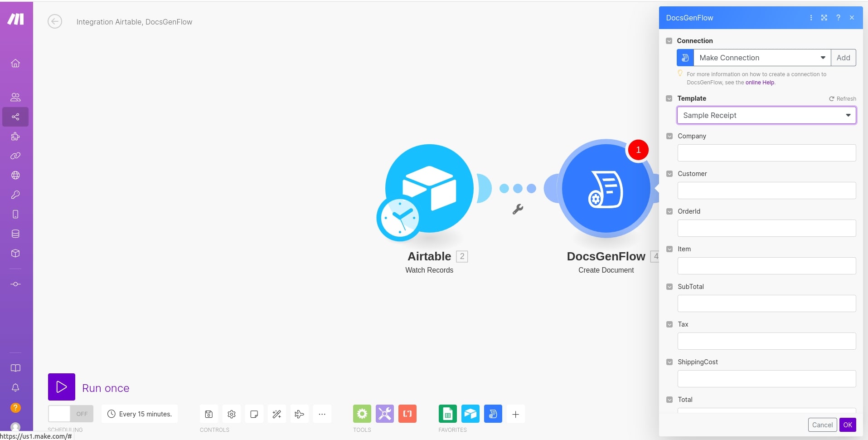Viewport: 868px width, 440px height.
Task: Click the Make logo in sidebar
Action: 15,19
